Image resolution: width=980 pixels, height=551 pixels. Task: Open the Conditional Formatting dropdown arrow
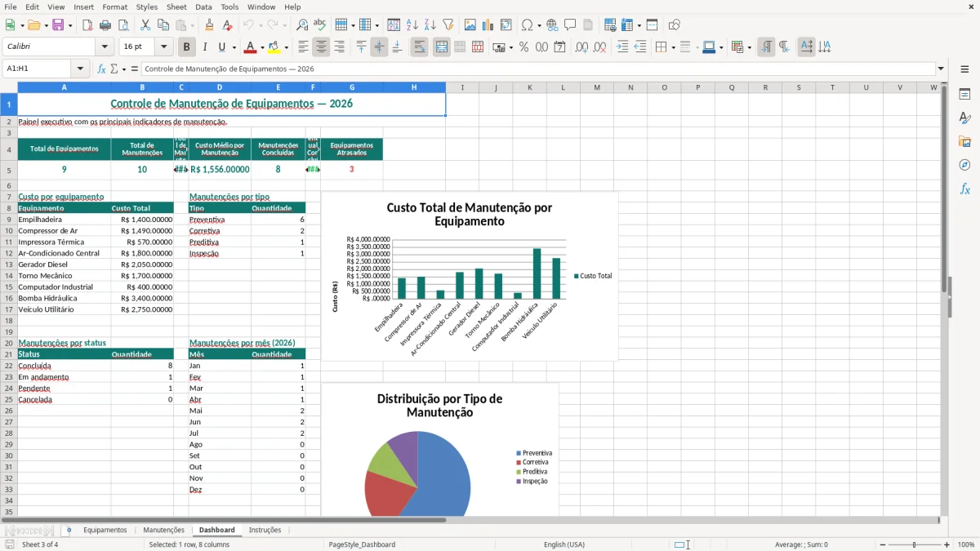[x=749, y=47]
